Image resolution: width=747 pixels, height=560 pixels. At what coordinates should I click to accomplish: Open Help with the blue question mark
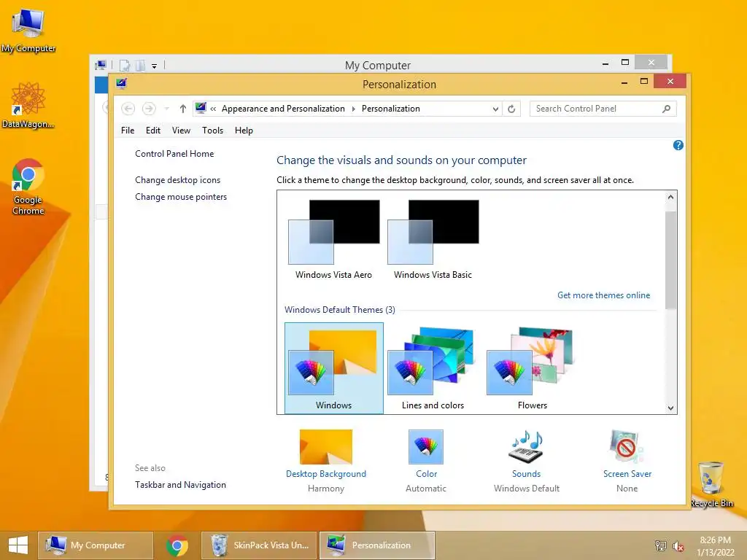click(678, 145)
